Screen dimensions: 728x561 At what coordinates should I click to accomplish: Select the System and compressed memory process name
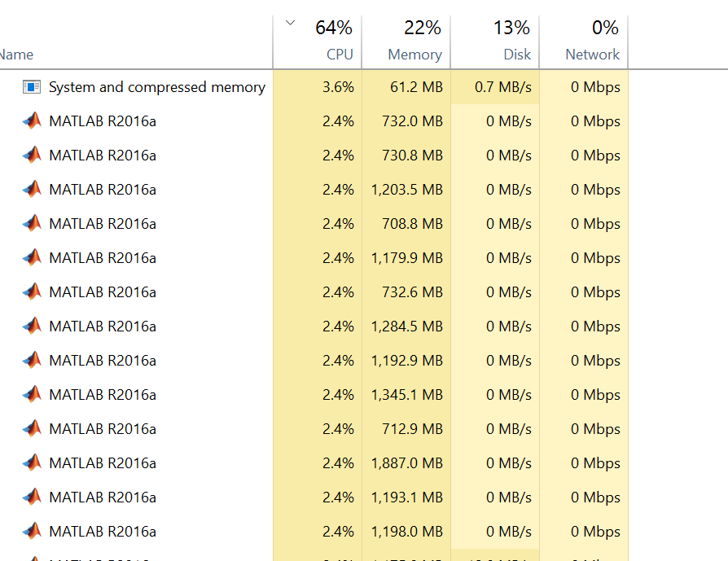point(157,87)
